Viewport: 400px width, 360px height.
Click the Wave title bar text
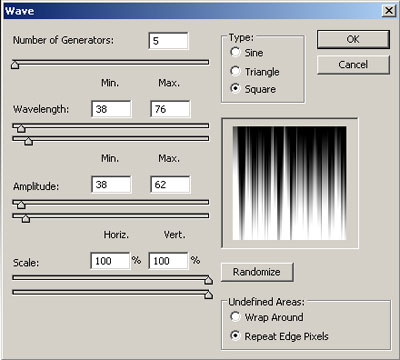(19, 11)
